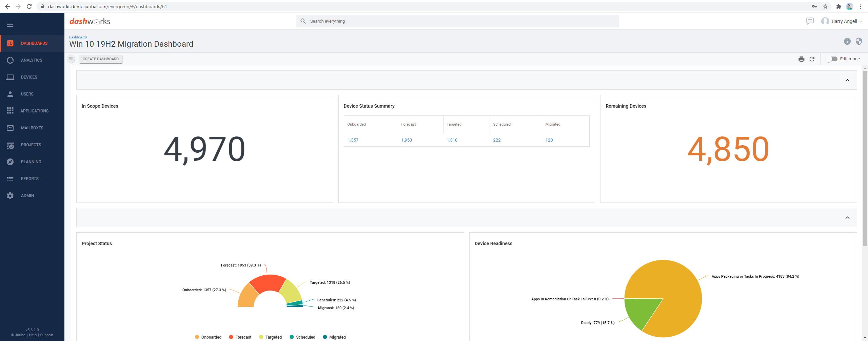Collapse the second dashboard section

click(847, 218)
